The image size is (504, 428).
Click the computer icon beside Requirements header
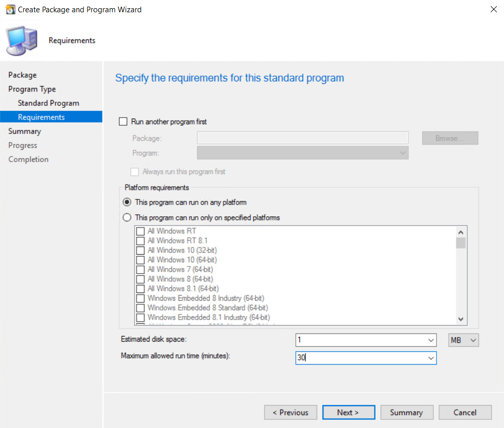point(21,40)
